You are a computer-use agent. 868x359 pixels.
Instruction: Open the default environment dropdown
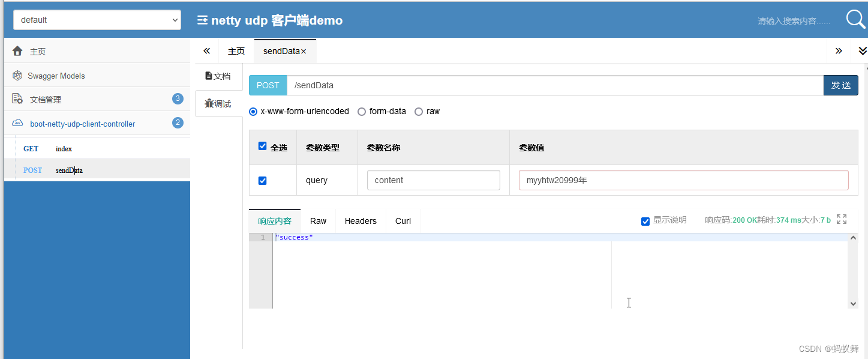pyautogui.click(x=96, y=19)
